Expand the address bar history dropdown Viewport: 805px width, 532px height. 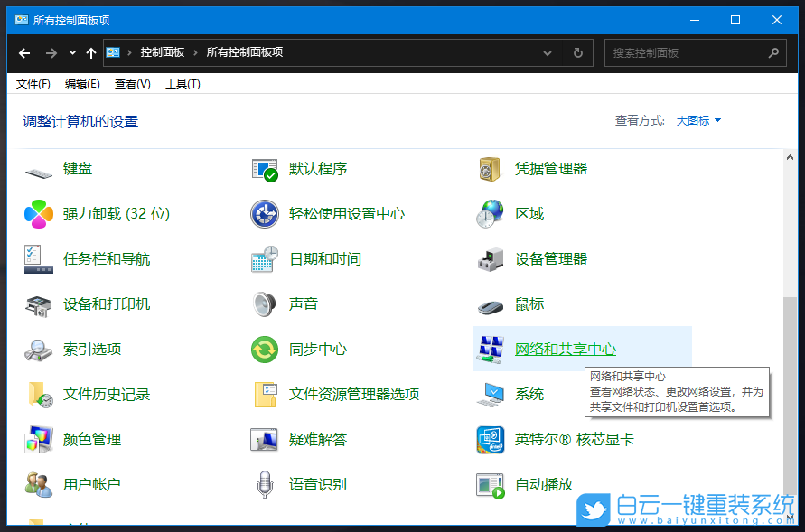[547, 53]
